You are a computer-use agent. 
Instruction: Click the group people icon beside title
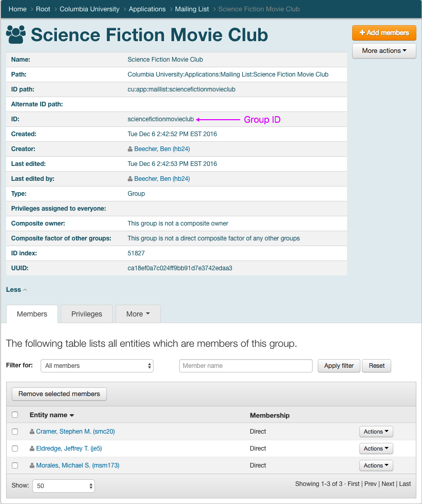click(16, 35)
